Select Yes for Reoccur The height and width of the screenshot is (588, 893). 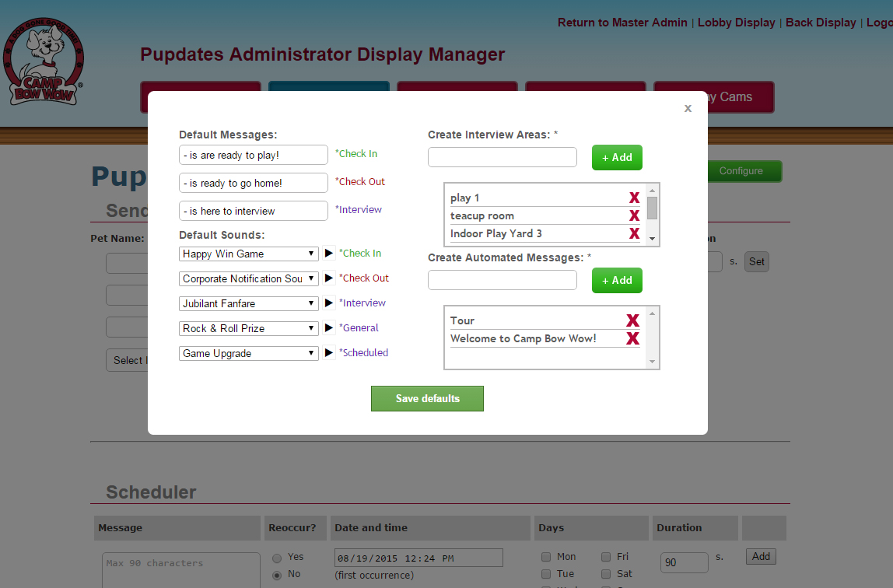click(x=277, y=558)
